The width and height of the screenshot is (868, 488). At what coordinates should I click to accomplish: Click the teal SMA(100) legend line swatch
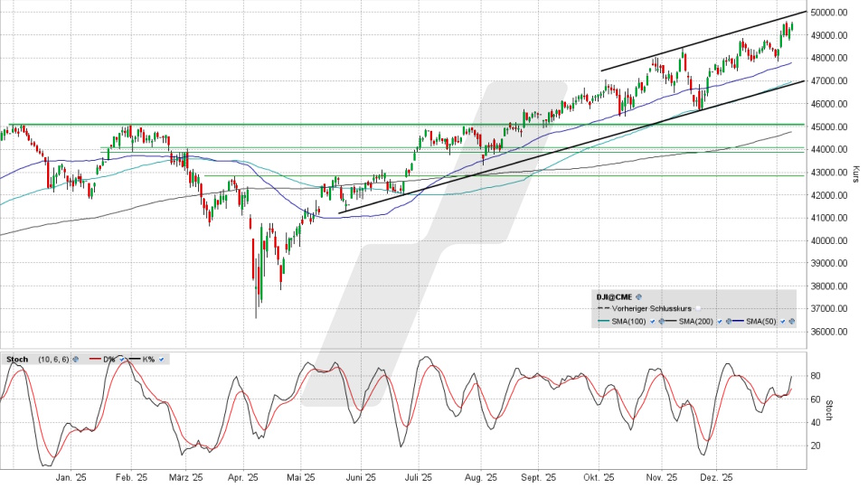(603, 321)
